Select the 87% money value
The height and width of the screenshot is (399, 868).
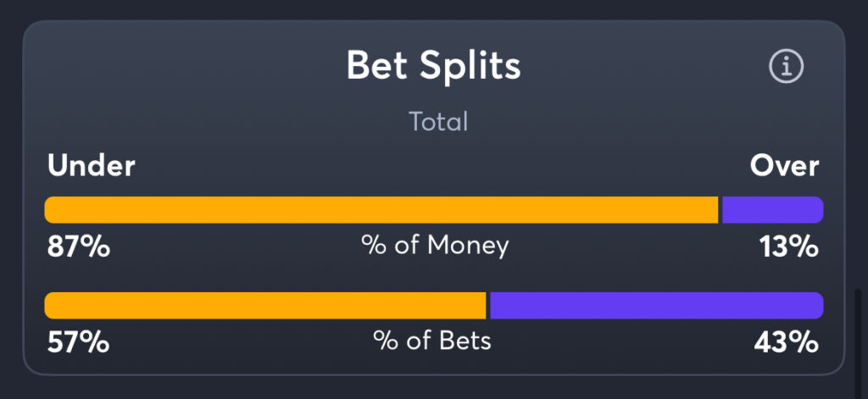point(78,247)
